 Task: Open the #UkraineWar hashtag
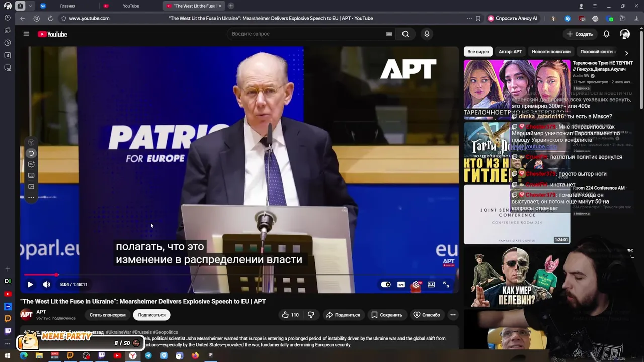click(x=118, y=332)
